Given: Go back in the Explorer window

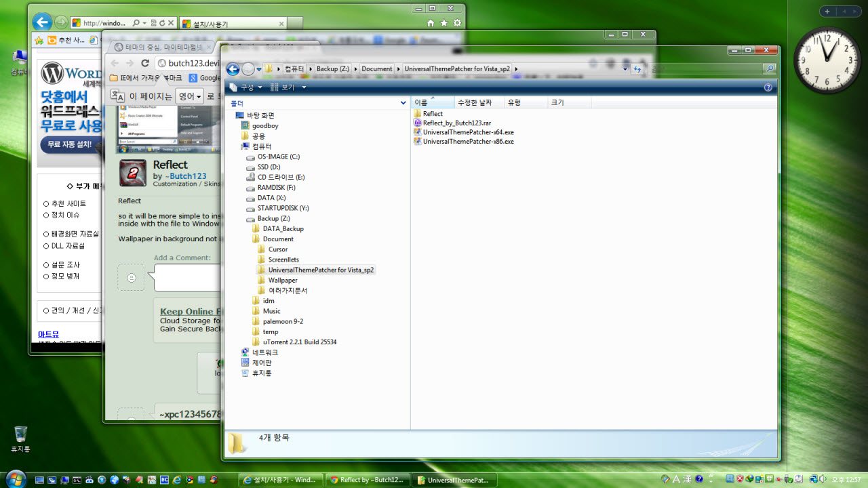Looking at the screenshot, I should [233, 68].
